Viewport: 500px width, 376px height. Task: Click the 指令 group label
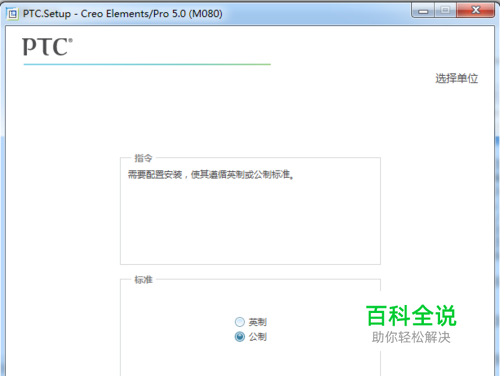143,158
